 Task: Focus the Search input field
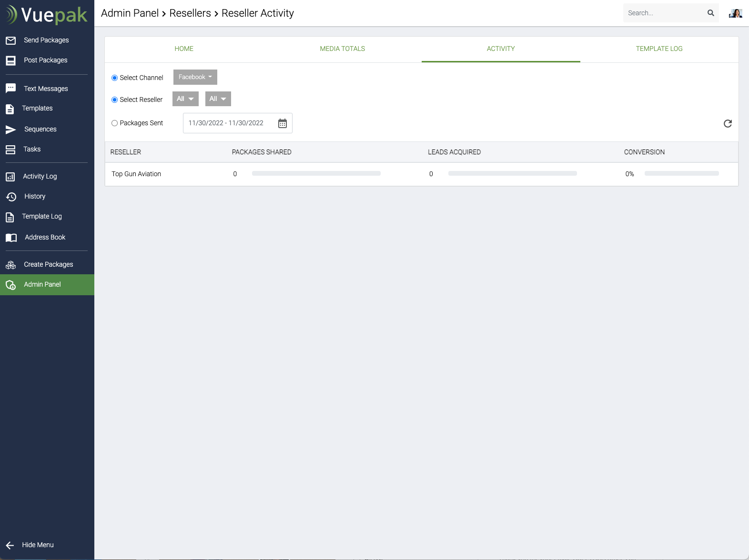point(664,13)
